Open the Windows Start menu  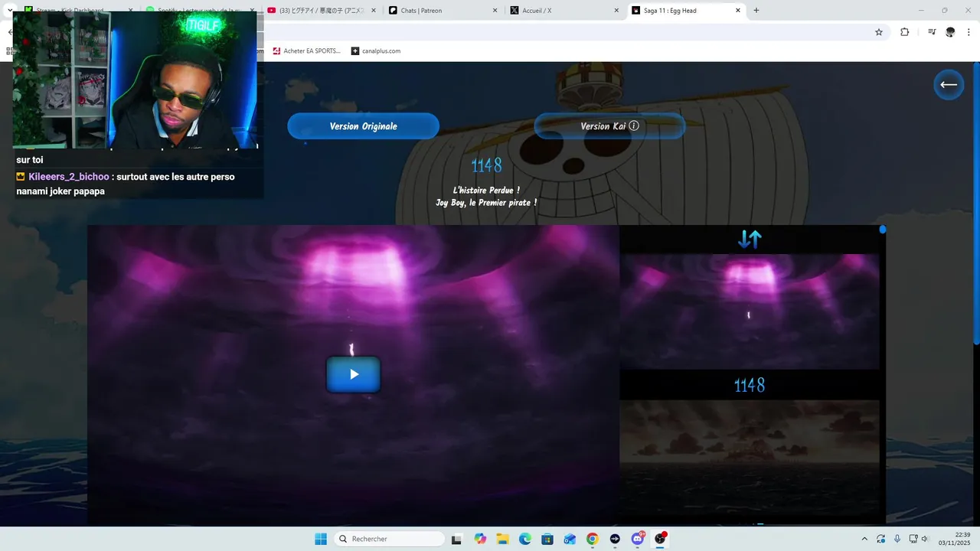(x=321, y=539)
